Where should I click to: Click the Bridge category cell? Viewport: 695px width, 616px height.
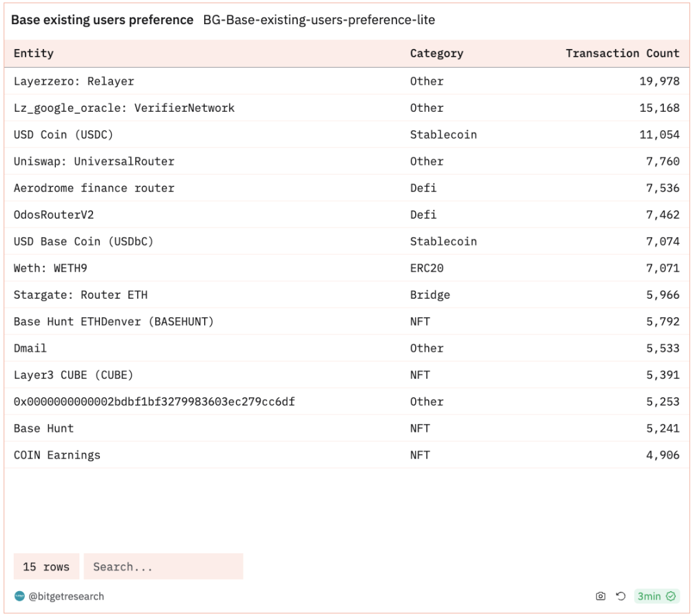(430, 295)
